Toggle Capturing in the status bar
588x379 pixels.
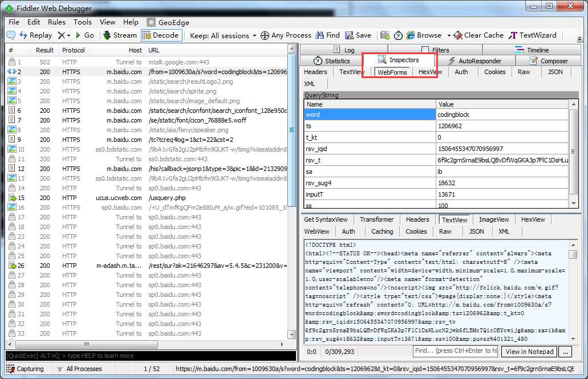[25, 369]
